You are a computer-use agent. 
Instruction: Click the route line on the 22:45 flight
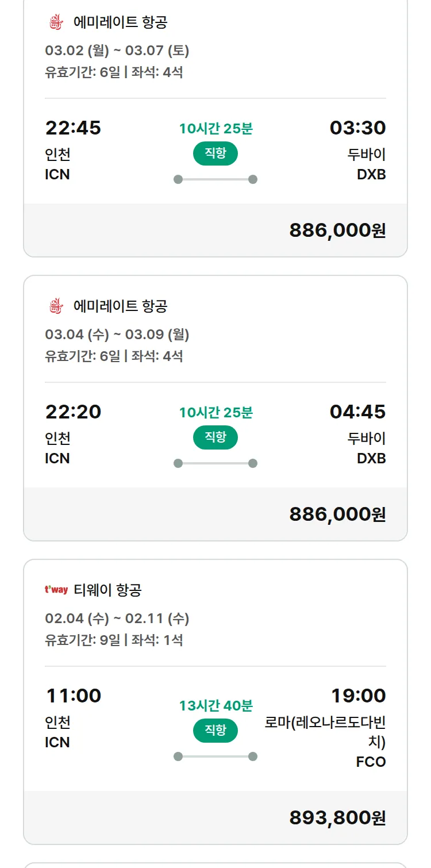[215, 179]
